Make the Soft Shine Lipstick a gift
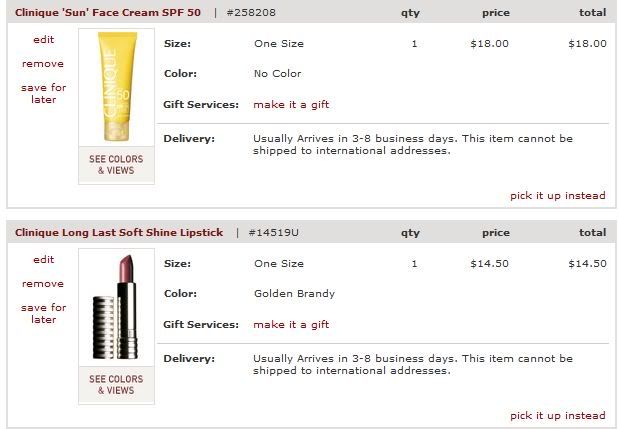619x429 pixels. (x=291, y=325)
